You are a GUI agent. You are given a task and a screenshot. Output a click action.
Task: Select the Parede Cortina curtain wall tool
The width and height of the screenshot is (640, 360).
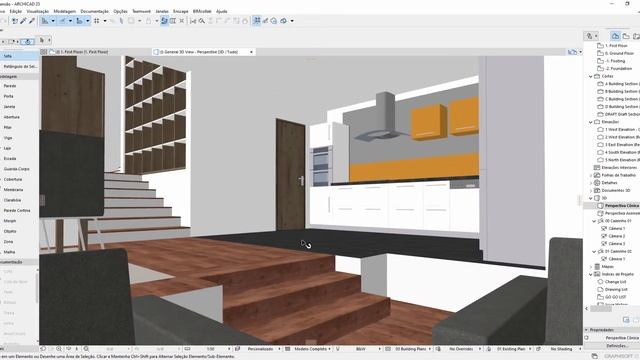pos(19,211)
